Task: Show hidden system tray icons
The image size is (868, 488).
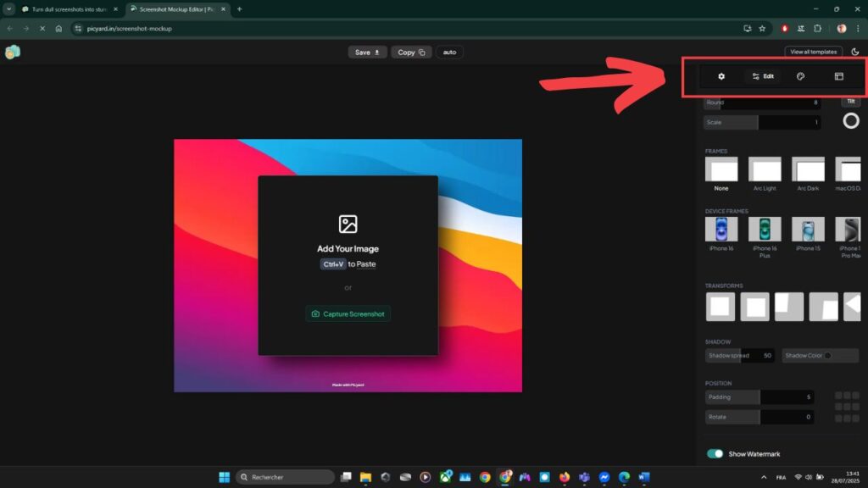Action: point(764,477)
